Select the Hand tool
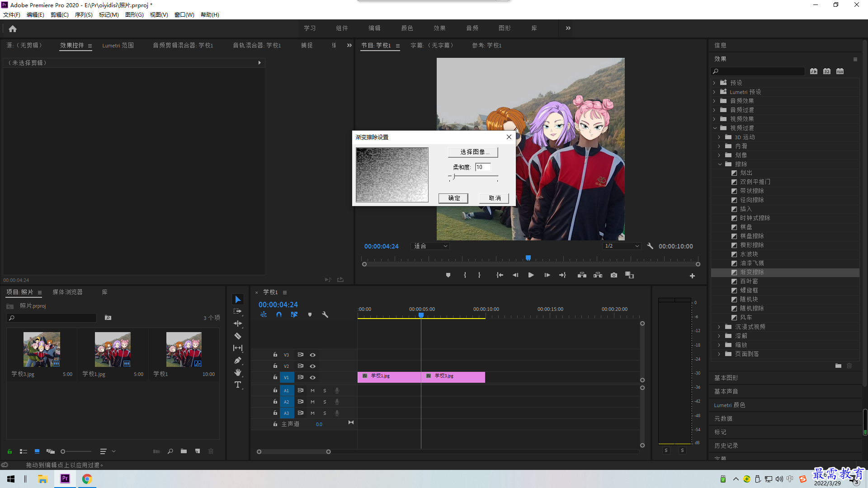Screen dimensions: 868x488 pos(238,372)
